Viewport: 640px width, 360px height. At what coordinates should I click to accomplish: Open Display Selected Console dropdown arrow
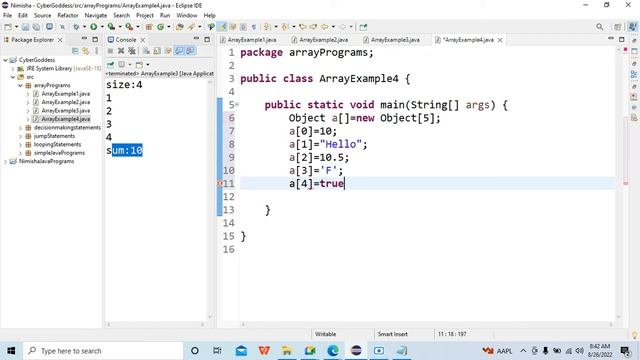130,64
